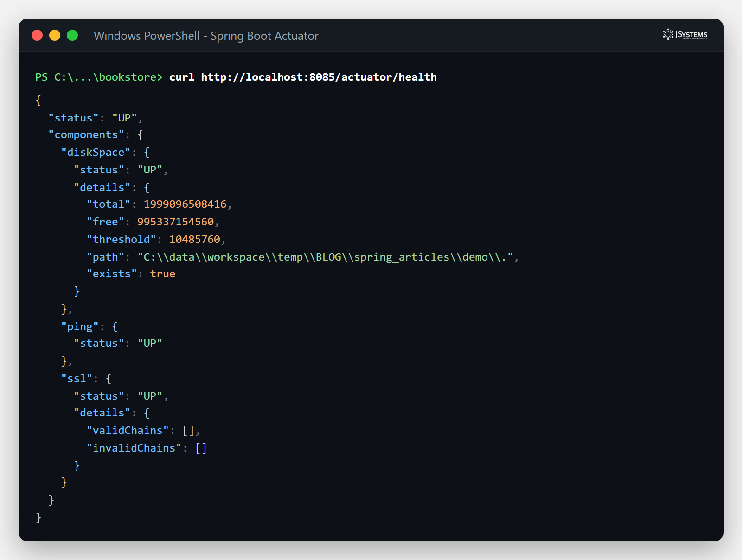This screenshot has width=743, height=560.
Task: Click the "diskSpace" key
Action: tap(96, 152)
